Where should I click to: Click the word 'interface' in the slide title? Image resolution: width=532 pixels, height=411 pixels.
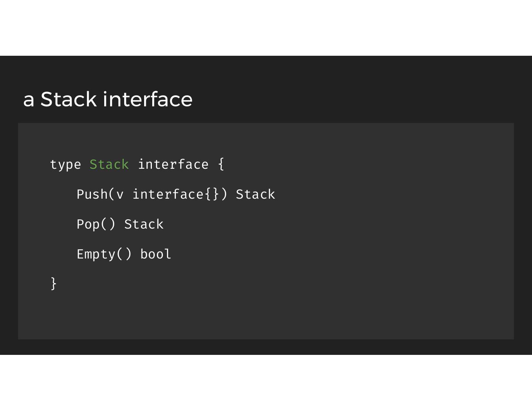(x=148, y=99)
